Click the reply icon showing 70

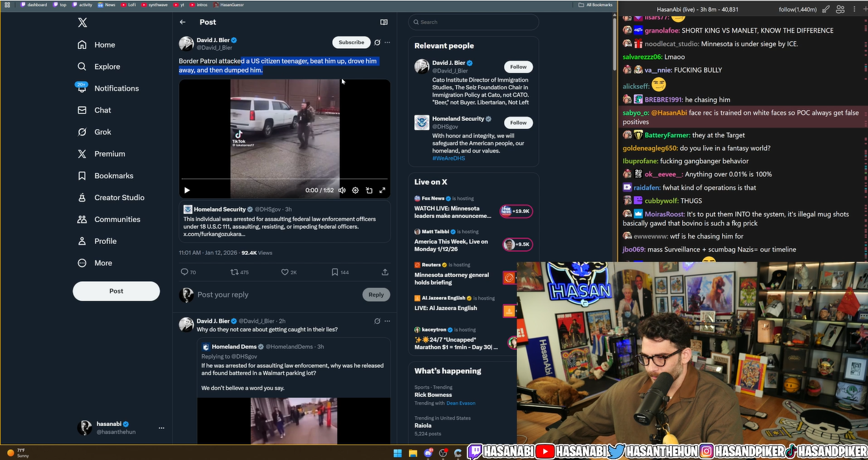pyautogui.click(x=188, y=272)
